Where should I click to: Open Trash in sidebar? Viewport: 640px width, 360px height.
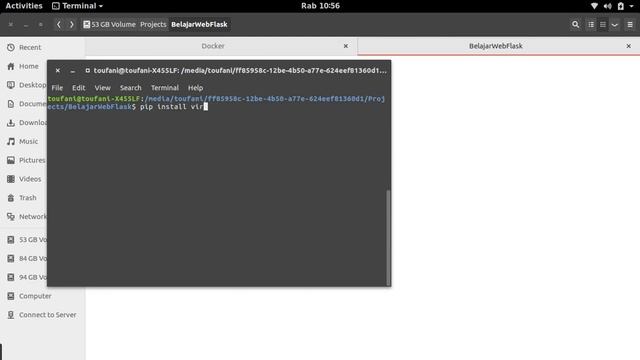[22, 198]
